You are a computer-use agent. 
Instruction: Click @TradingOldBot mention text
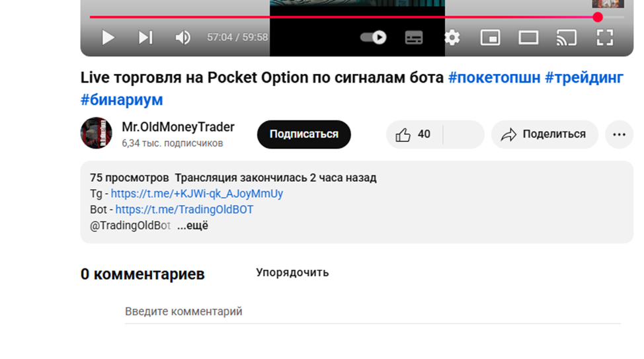(130, 225)
